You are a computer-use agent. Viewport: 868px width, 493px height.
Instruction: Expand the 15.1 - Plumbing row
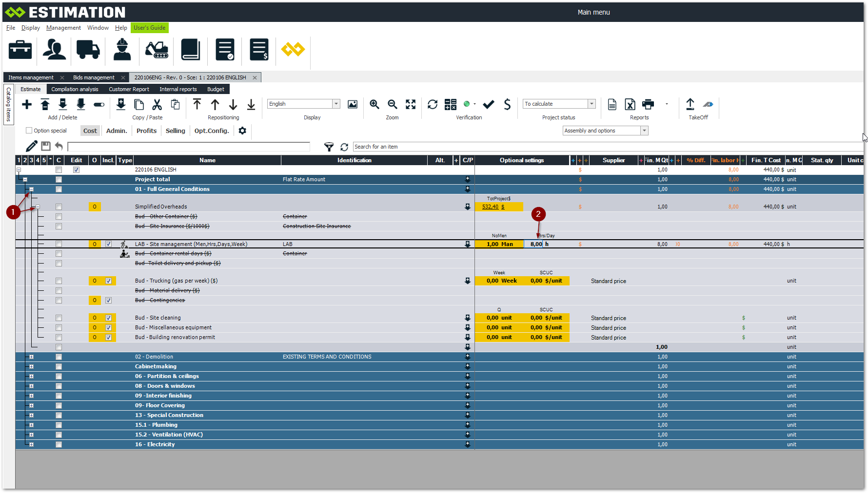[31, 425]
